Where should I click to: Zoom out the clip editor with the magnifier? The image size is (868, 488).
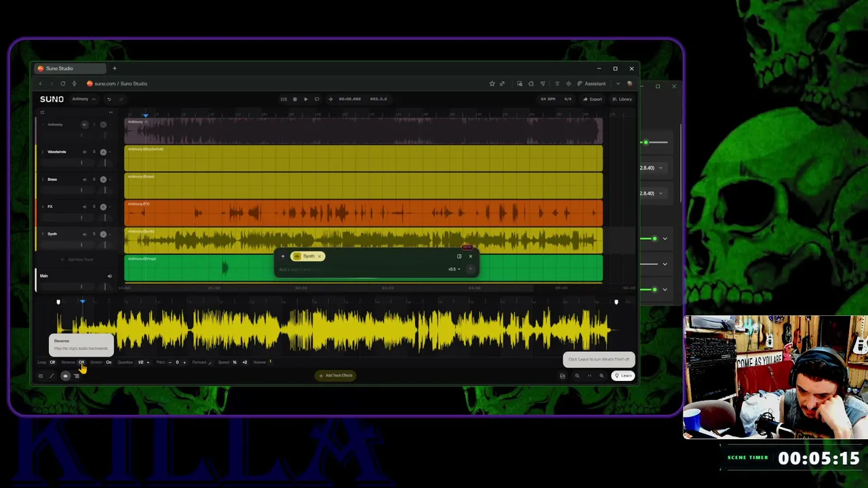coord(577,375)
